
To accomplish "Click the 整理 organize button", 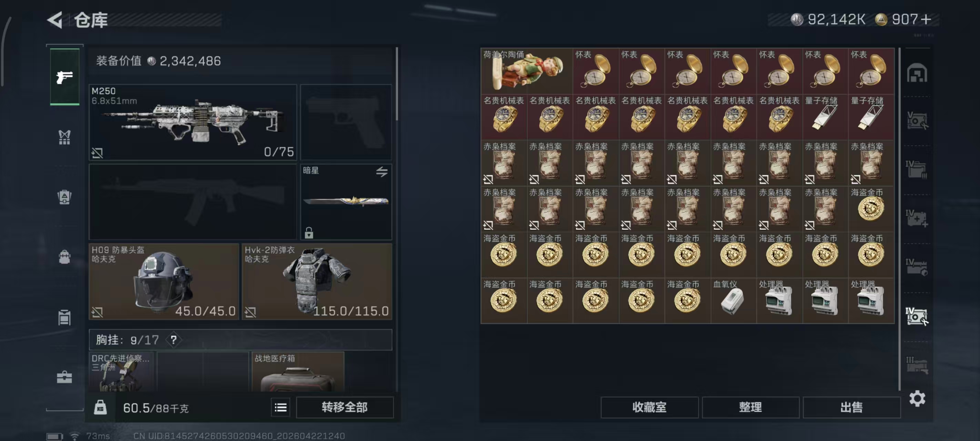I will click(750, 407).
